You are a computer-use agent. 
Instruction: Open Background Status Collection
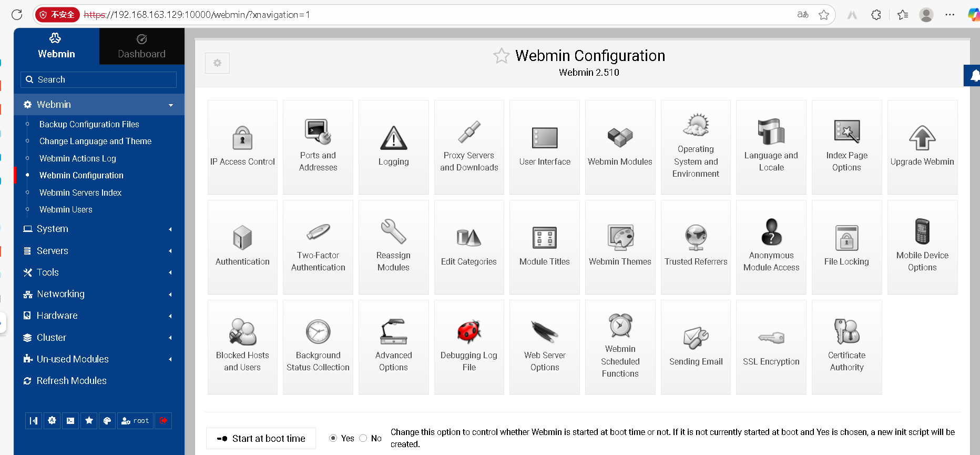[x=318, y=347]
